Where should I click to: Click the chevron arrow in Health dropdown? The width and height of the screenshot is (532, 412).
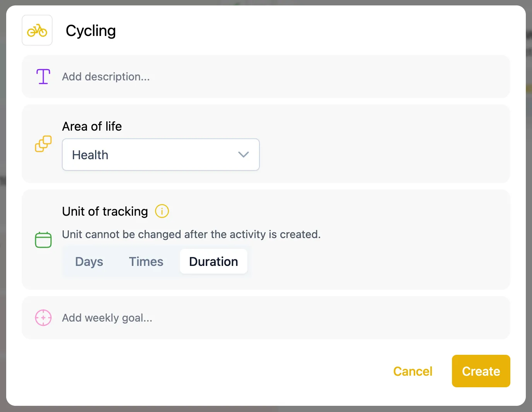[244, 155]
